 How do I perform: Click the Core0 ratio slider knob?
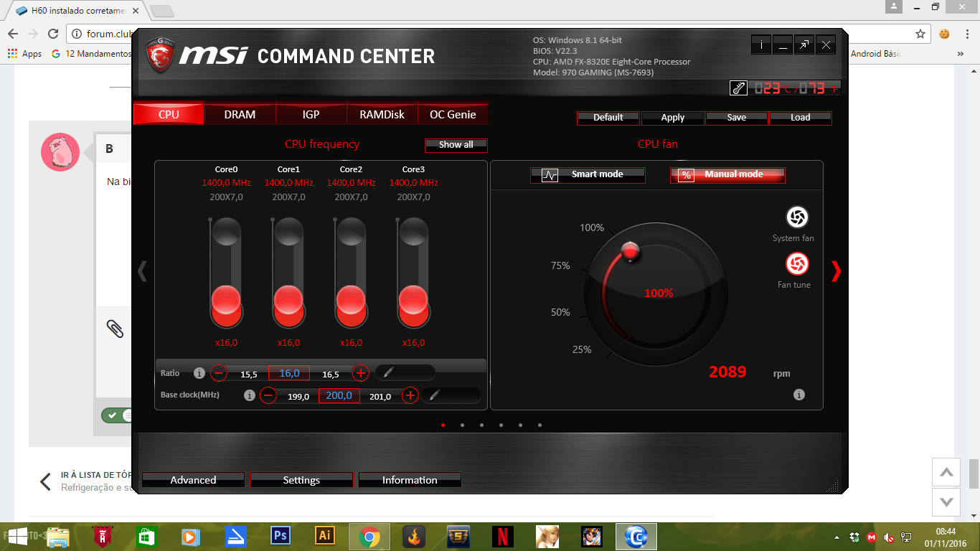point(226,301)
